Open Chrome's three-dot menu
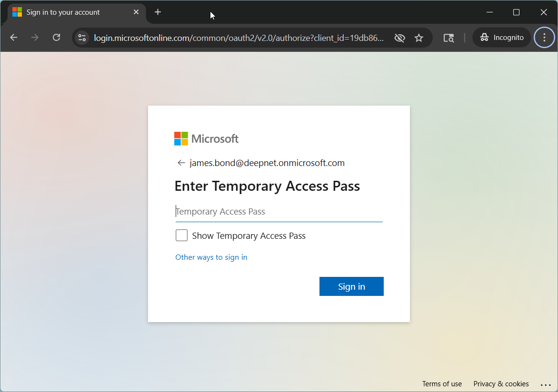This screenshot has width=558, height=392. (544, 38)
